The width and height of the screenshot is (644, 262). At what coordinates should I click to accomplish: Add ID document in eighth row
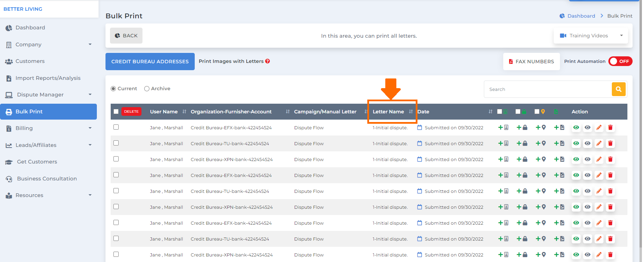coord(503,239)
